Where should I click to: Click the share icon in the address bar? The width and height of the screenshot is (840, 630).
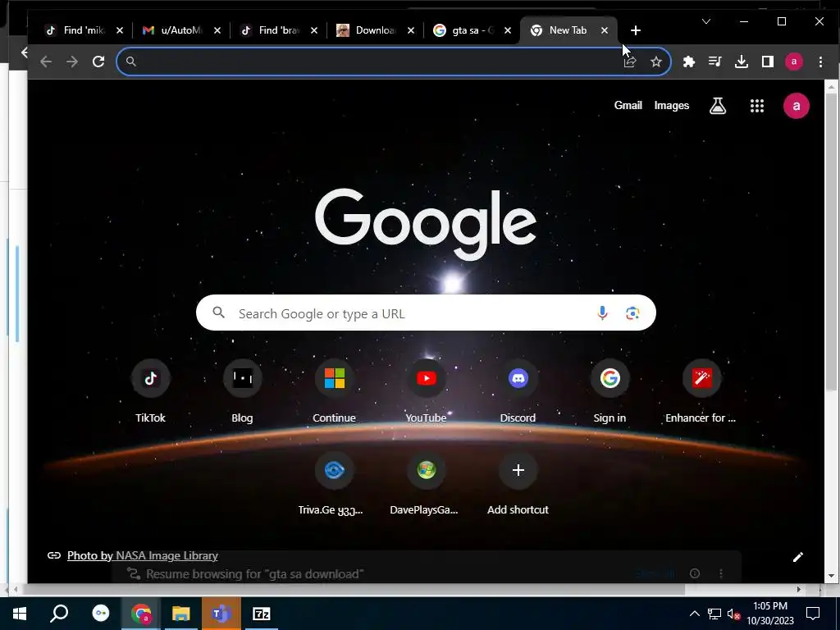click(x=630, y=62)
